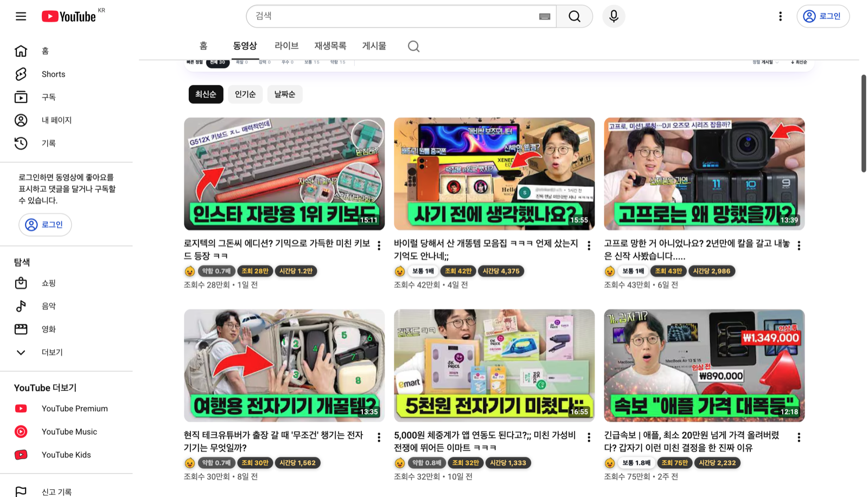Open the 인스타 자랑용 1위 키보드 thumbnail
868x497 pixels.
point(284,174)
